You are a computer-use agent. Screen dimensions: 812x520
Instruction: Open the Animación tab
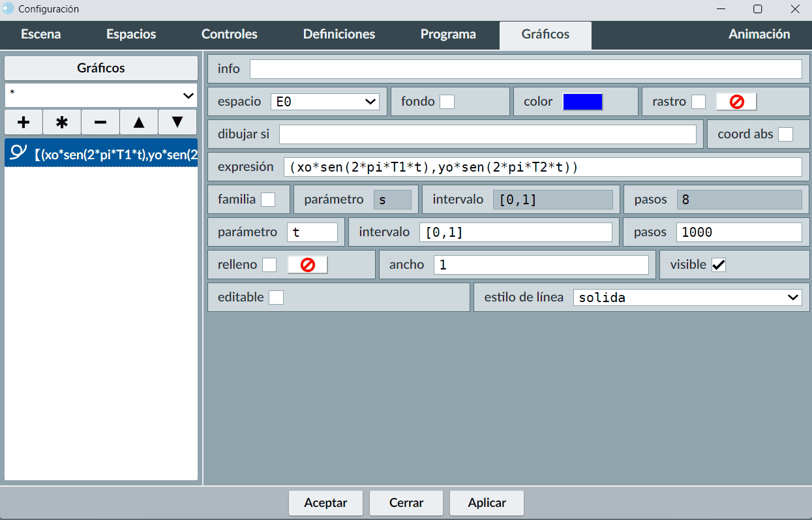coord(759,35)
